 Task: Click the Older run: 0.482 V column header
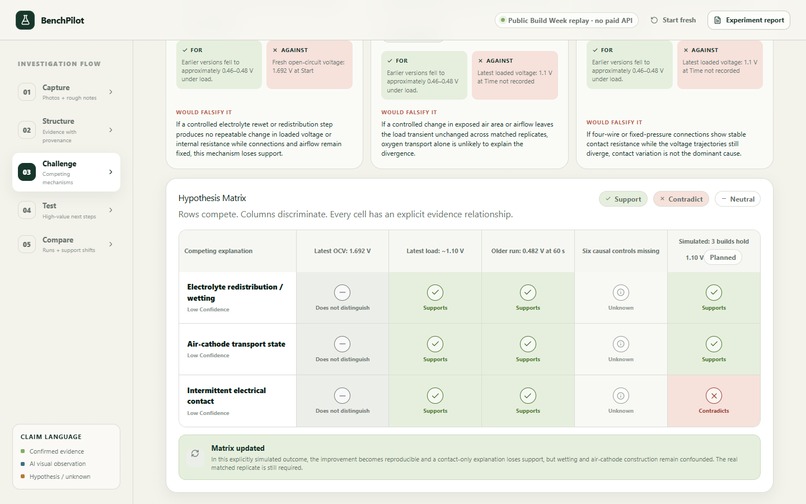[x=528, y=251]
